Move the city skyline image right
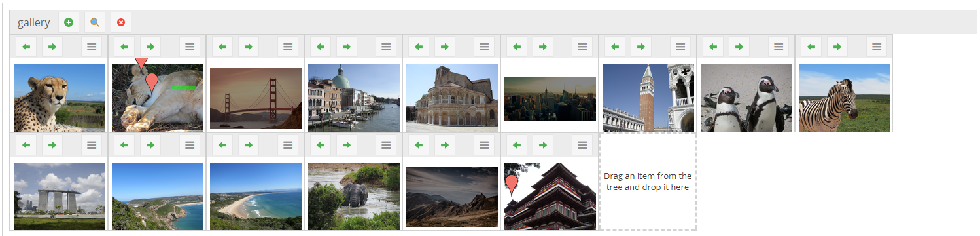 tap(543, 47)
